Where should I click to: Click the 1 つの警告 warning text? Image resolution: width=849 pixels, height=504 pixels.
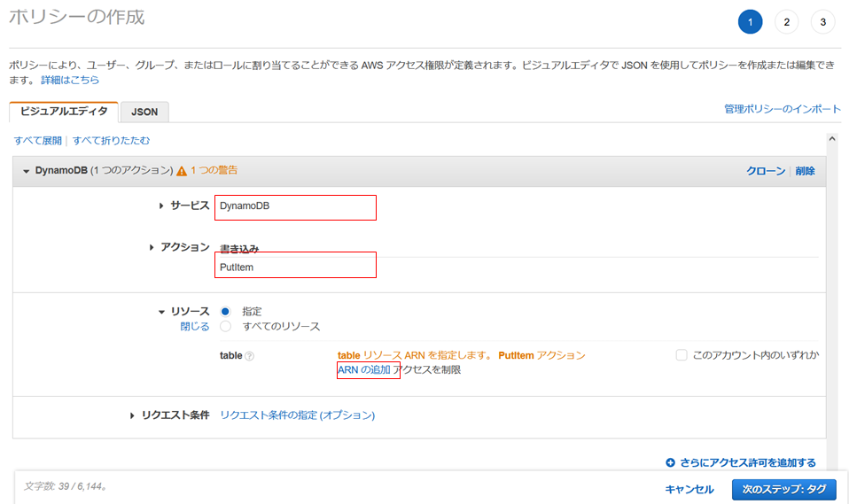pos(214,171)
